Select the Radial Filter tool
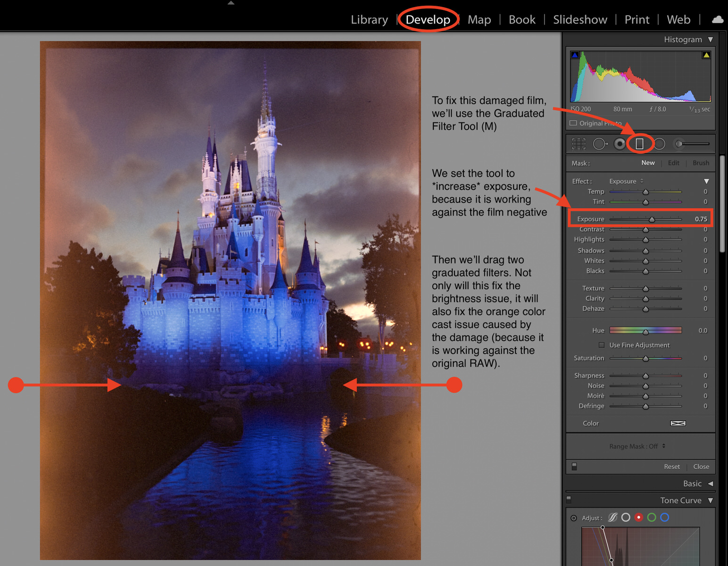Image resolution: width=728 pixels, height=566 pixels. 660,144
